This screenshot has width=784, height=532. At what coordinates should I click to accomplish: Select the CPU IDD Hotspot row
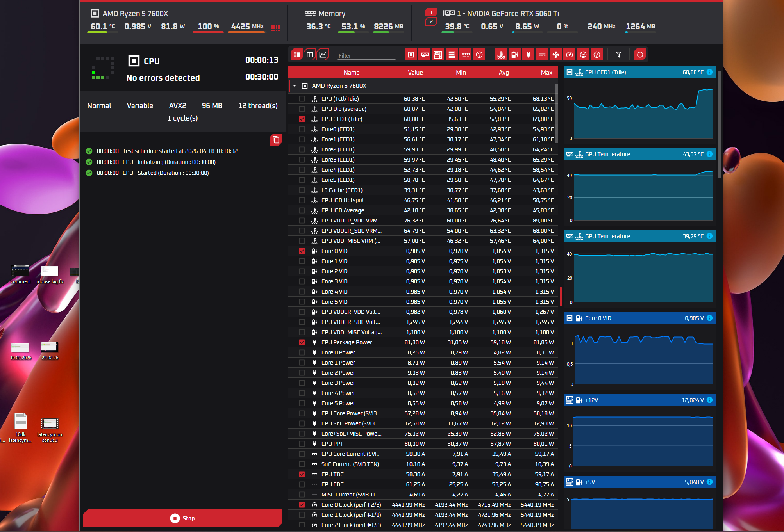[423, 200]
